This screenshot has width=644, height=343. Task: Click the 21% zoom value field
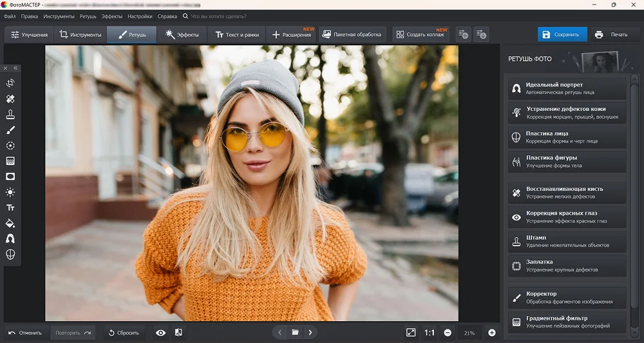click(x=469, y=333)
